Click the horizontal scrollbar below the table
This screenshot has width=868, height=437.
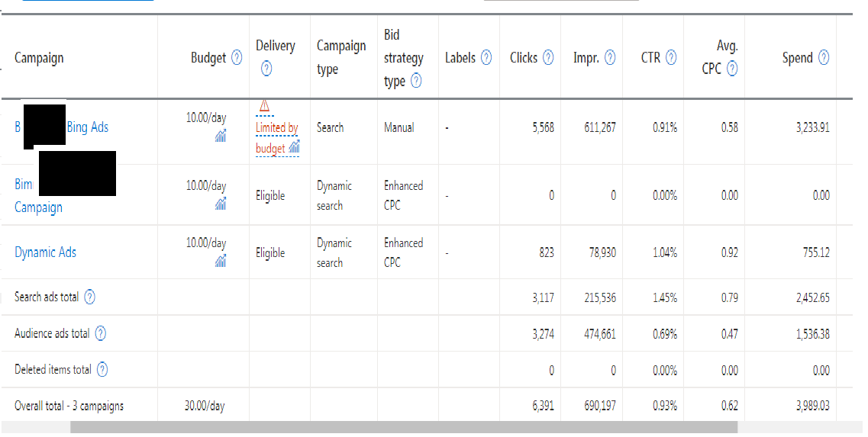pyautogui.click(x=403, y=427)
